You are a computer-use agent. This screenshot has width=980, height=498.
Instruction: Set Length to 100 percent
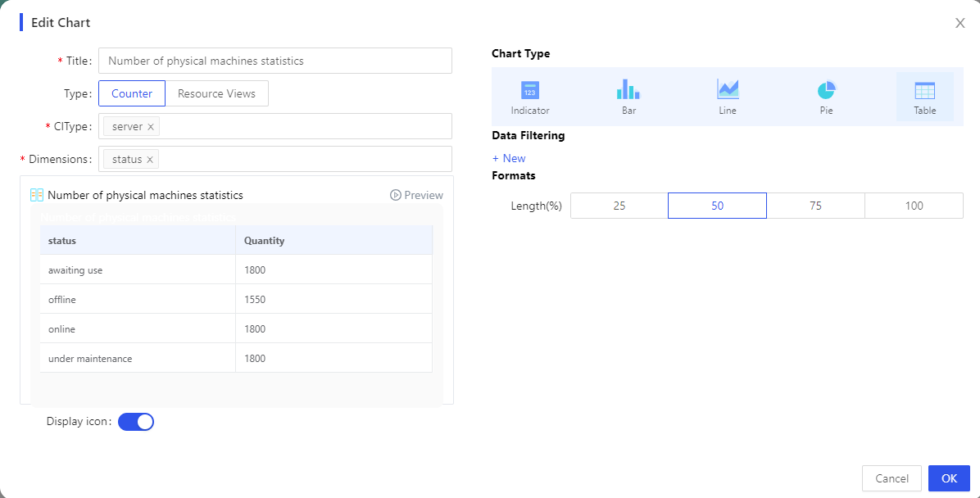[x=914, y=206]
